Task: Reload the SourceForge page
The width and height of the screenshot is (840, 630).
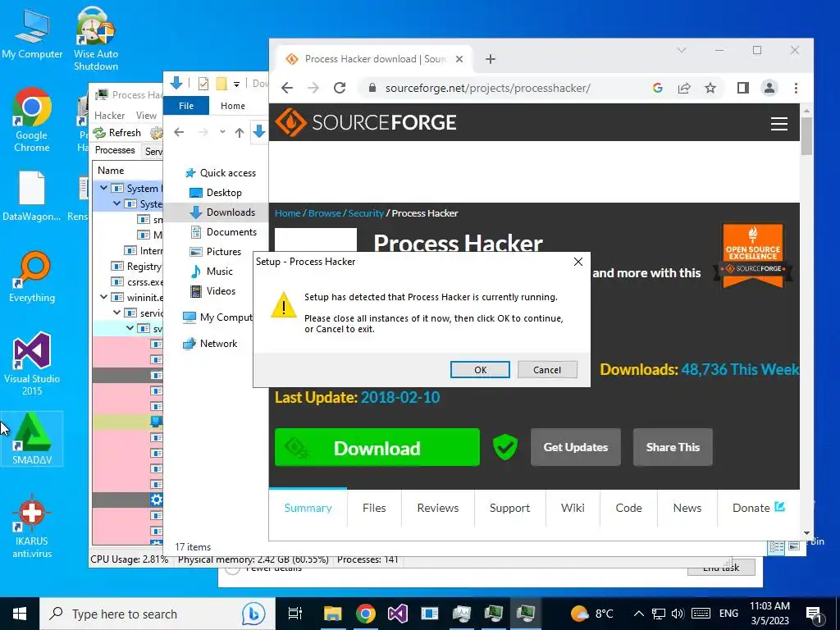Action: click(340, 88)
